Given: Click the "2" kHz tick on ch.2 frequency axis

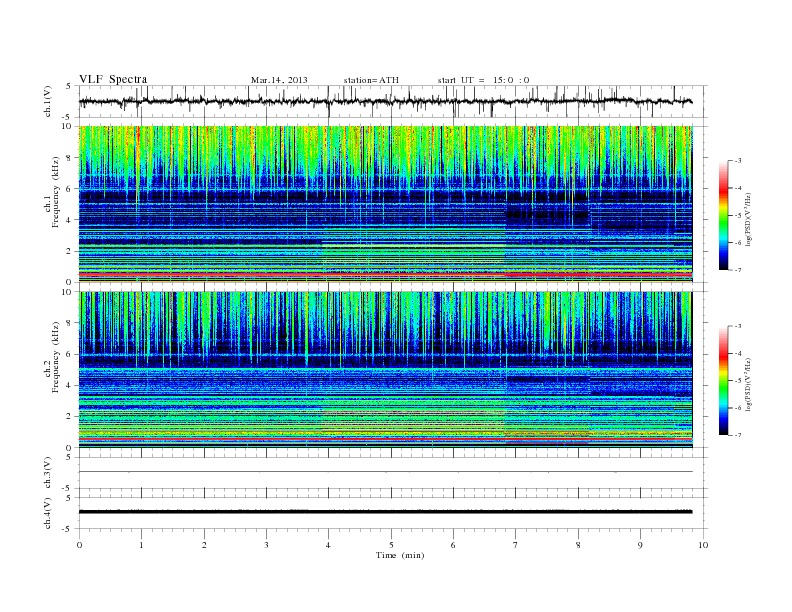Looking at the screenshot, I should [70, 417].
